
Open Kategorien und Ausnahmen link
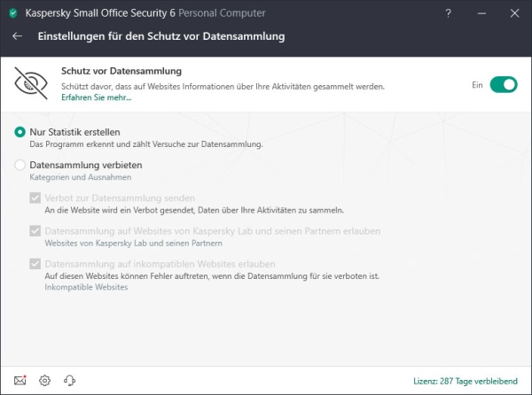[81, 177]
